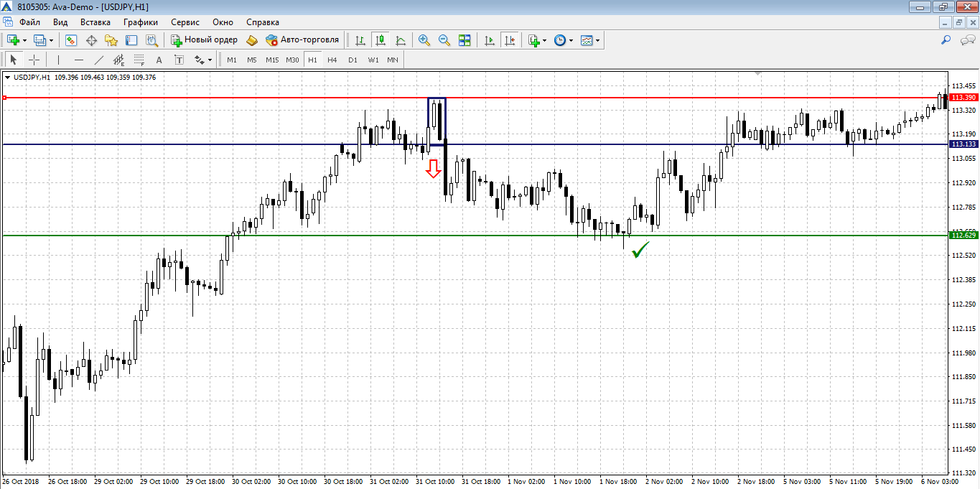The height and width of the screenshot is (489, 980).
Task: Switch to line chart view
Action: 401,40
